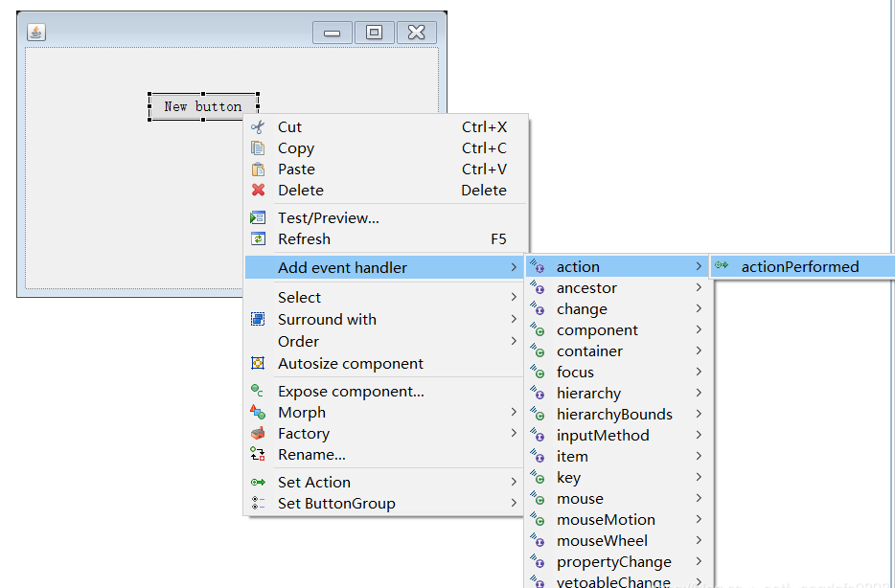Click the Rename icon
Image resolution: width=895 pixels, height=588 pixels.
pos(258,454)
